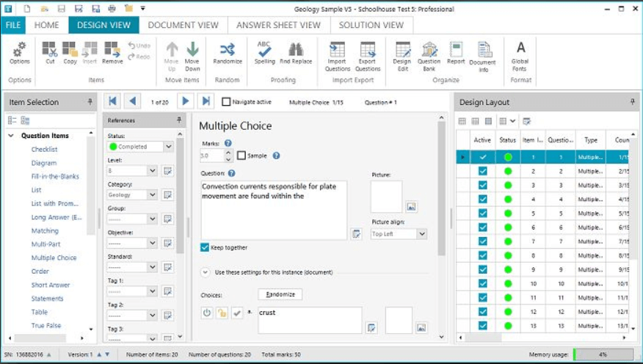The height and width of the screenshot is (364, 643).
Task: Open the Picture align dropdown
Action: (x=422, y=233)
